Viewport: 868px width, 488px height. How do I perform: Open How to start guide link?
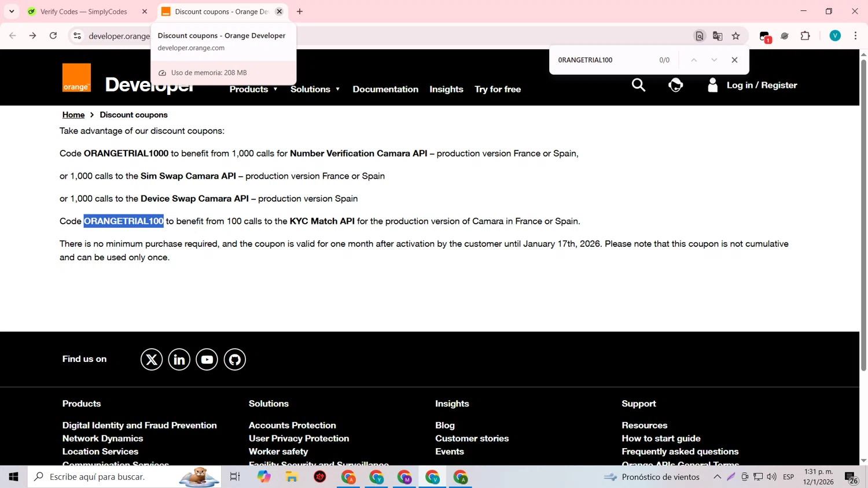tap(661, 438)
